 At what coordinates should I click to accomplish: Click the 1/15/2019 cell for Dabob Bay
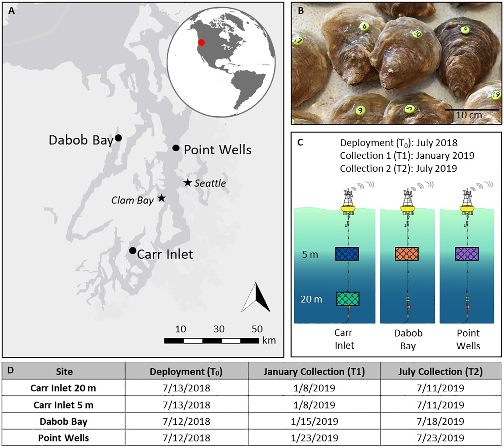pos(314,421)
